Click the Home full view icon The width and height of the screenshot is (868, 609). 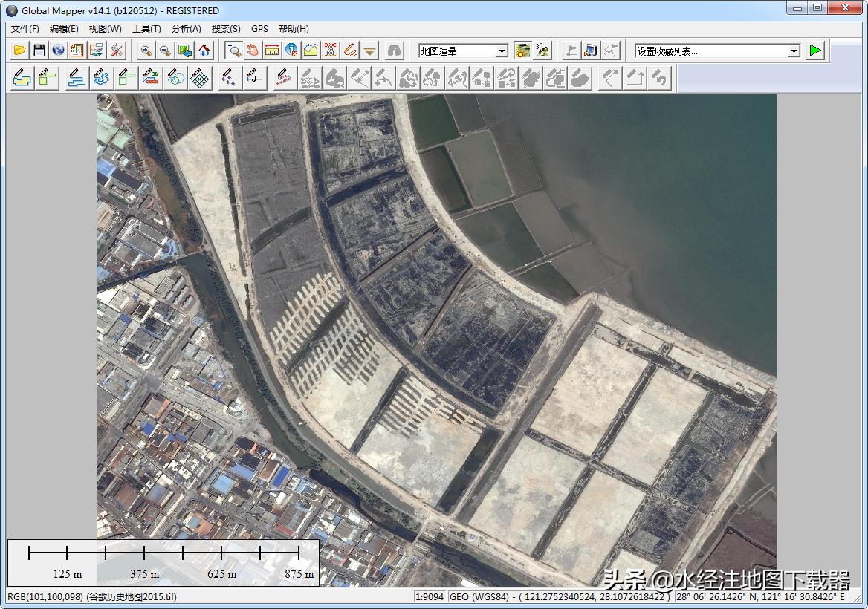tap(204, 51)
